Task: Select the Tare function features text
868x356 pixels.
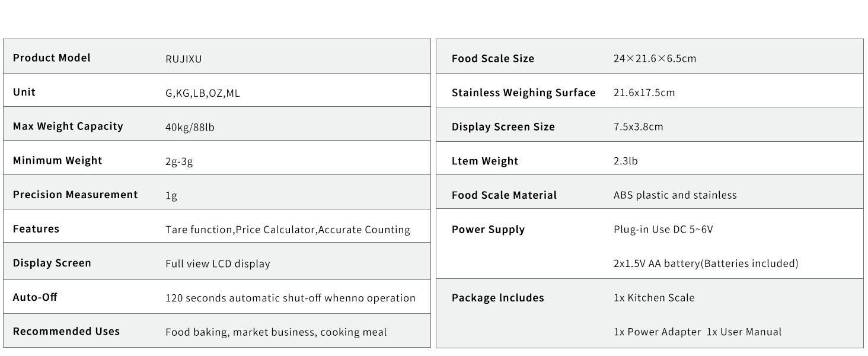Action: tap(288, 230)
